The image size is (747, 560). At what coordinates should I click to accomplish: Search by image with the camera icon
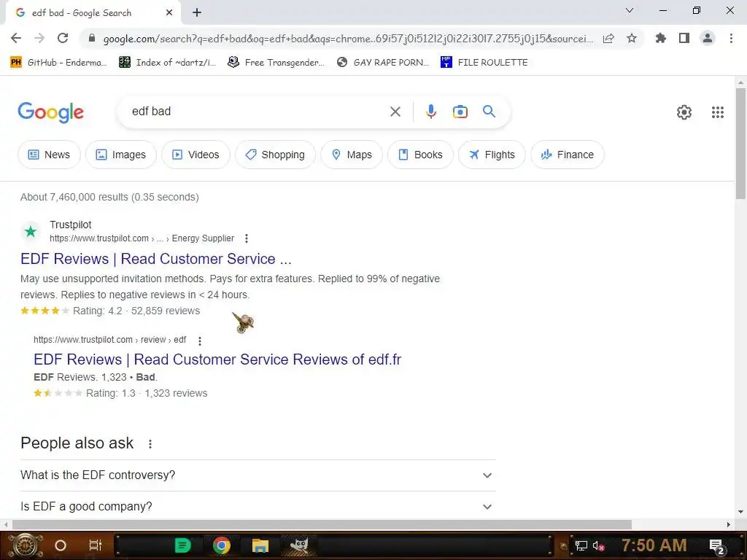coord(460,112)
